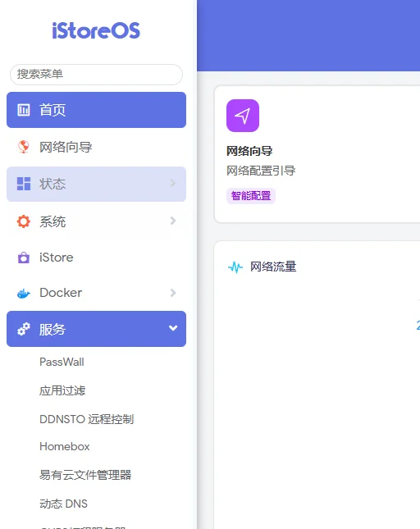This screenshot has width=420, height=529.
Task: Focus the 搜索菜单 search field
Action: pyautogui.click(x=96, y=74)
